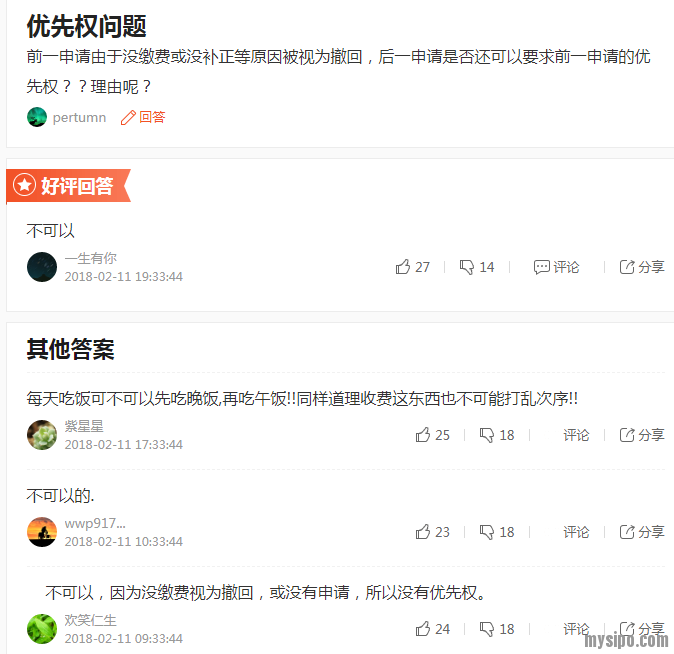This screenshot has height=654, width=674.
Task: Open the pertumn user profile link
Action: point(79,117)
